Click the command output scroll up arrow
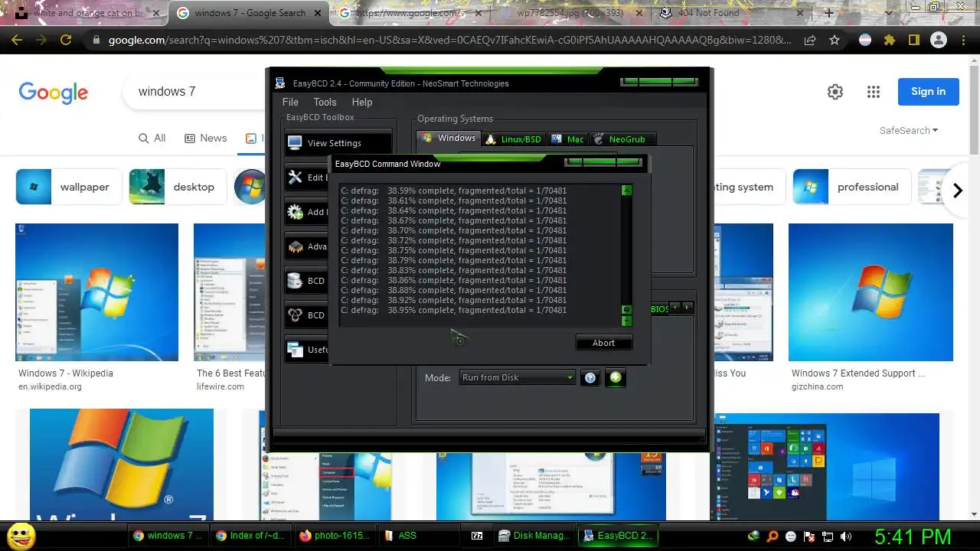Image resolution: width=980 pixels, height=551 pixels. point(626,191)
